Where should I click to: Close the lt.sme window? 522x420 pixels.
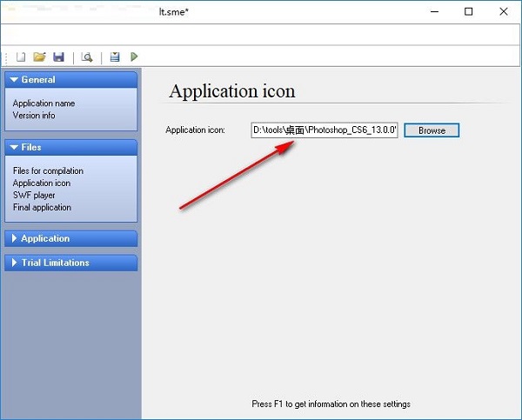click(x=504, y=12)
